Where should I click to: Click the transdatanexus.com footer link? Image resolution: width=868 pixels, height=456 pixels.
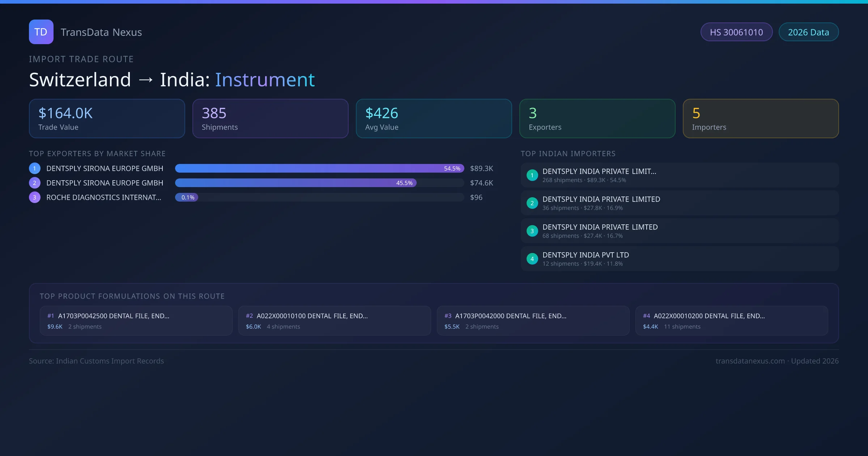click(750, 361)
